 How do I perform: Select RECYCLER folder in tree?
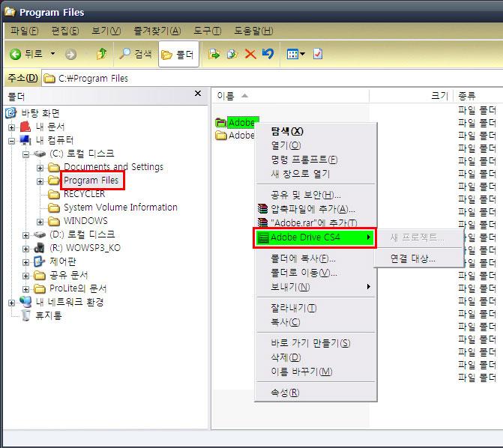(85, 194)
